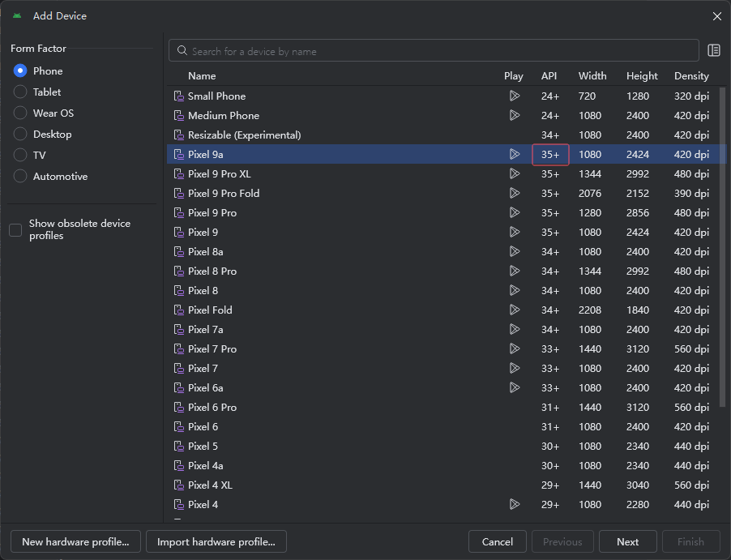This screenshot has width=731, height=560.
Task: Select the Pixel 9 Pro XL row name
Action: click(x=219, y=174)
